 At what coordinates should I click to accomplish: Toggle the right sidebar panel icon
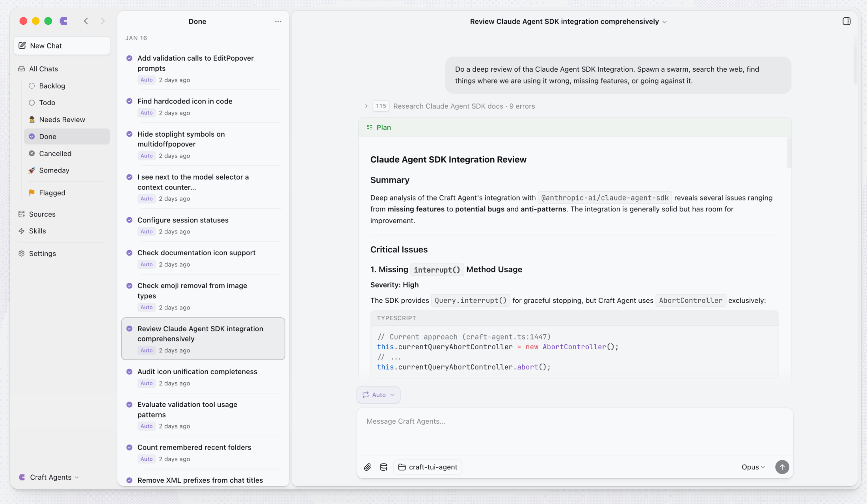coord(846,21)
